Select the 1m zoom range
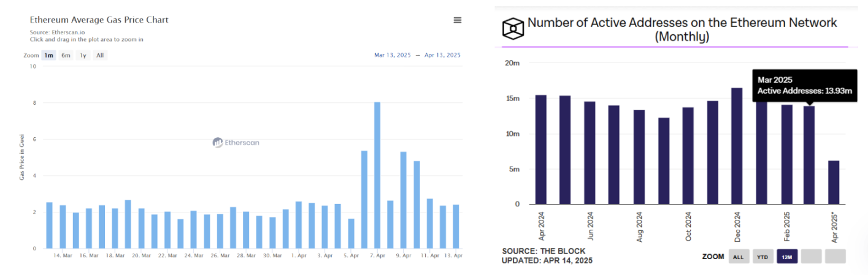Viewport: 868px width, 275px height. click(x=49, y=55)
